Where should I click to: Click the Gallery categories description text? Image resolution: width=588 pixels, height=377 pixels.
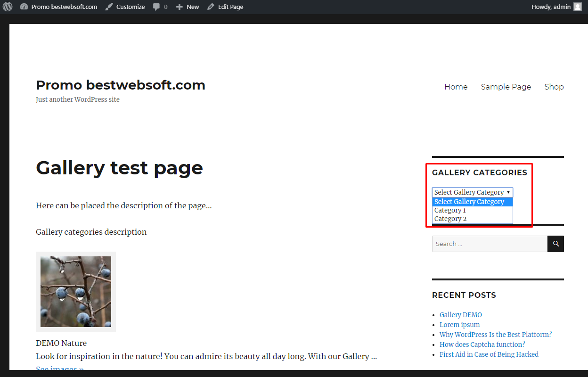[x=91, y=232]
